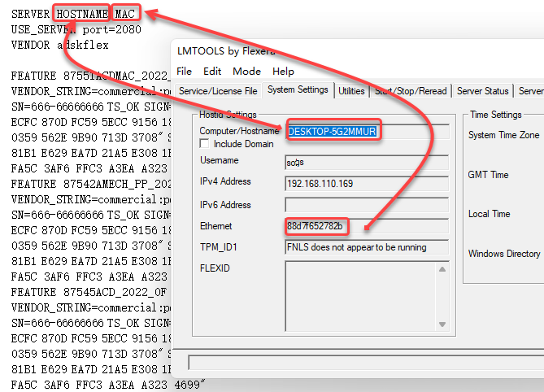Image resolution: width=544 pixels, height=392 pixels.
Task: Click the FEATURE 87545ACD_2022_0F line
Action: point(89,292)
